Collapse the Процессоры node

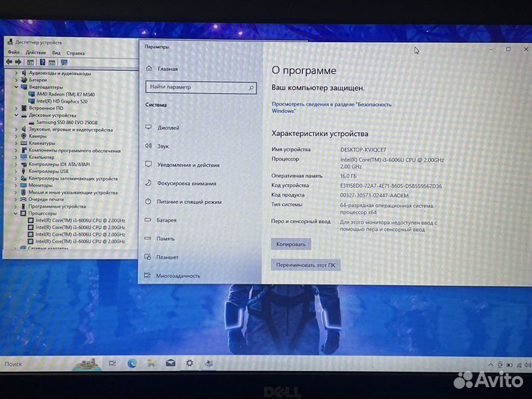point(16,214)
